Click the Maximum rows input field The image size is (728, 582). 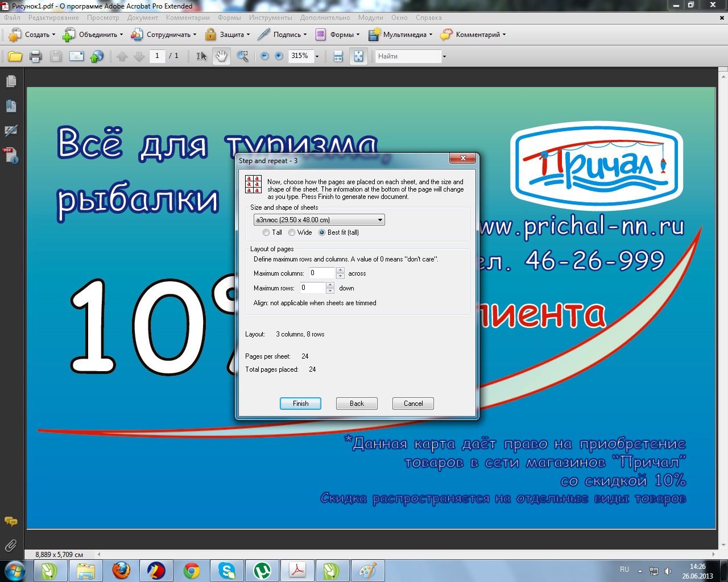[x=312, y=288]
